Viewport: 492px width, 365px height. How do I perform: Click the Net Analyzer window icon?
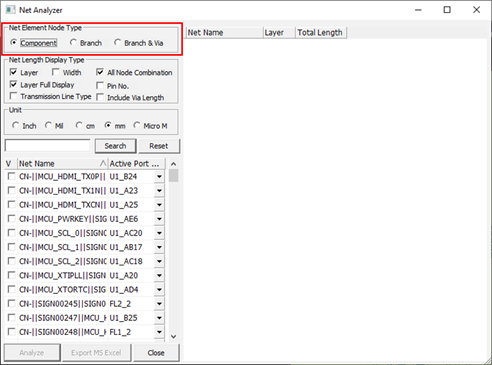(10, 10)
